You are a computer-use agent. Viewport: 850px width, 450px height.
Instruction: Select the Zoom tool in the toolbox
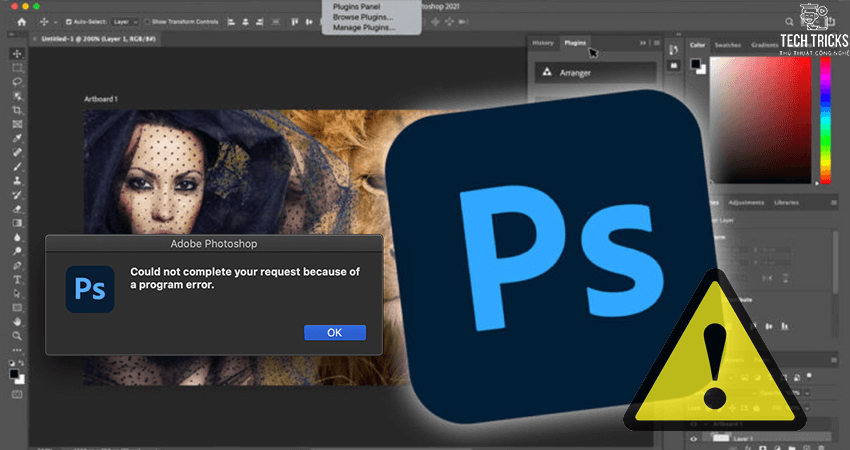17,336
